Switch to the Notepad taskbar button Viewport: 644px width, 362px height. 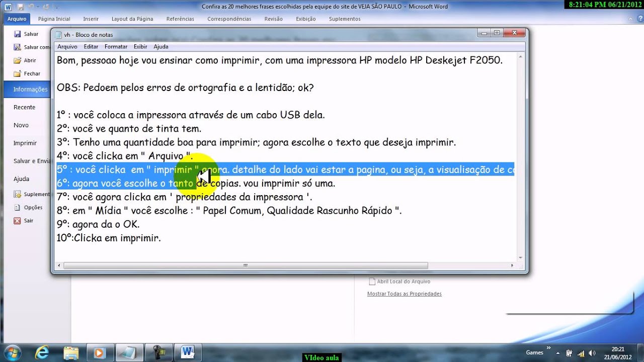(x=129, y=352)
